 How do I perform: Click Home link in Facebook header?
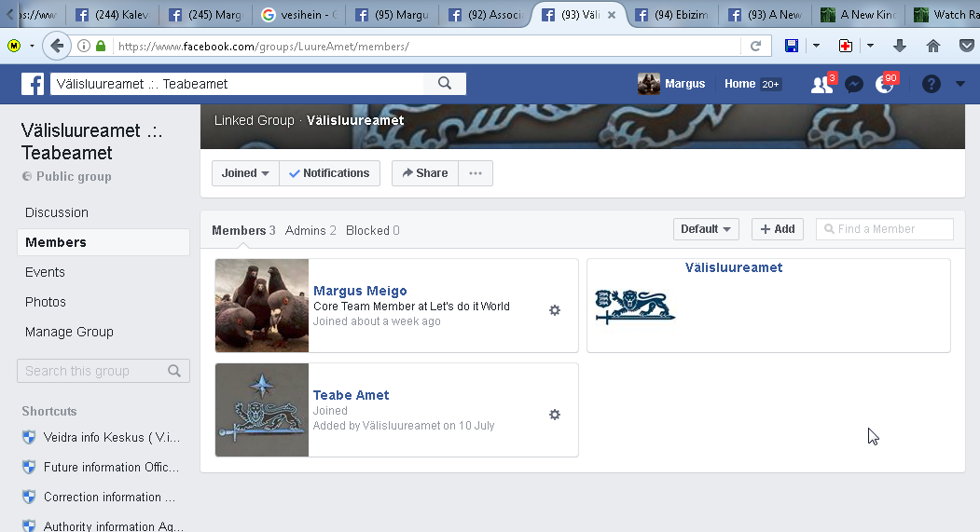[740, 84]
